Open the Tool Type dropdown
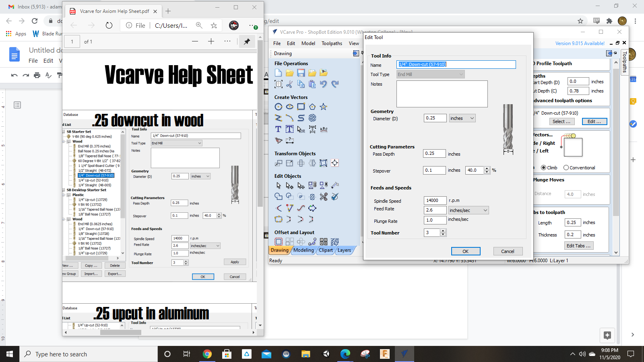This screenshot has height=362, width=644. click(430, 74)
